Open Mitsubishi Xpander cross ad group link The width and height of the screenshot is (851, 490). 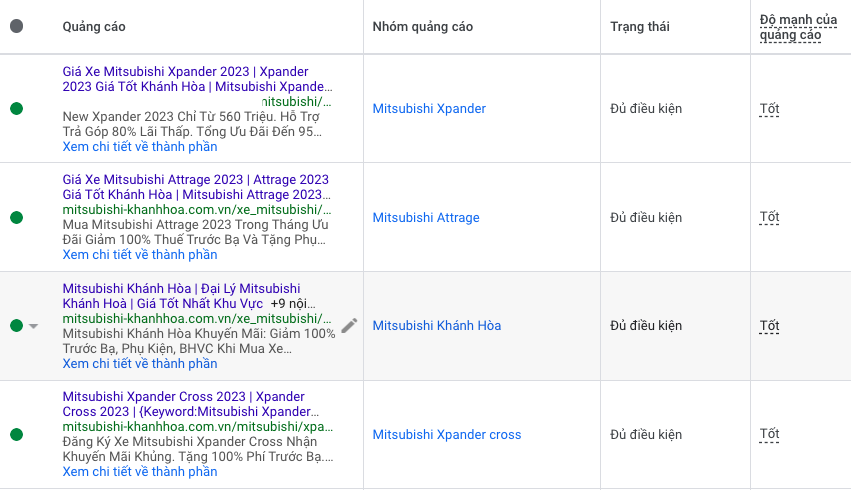[x=447, y=434]
